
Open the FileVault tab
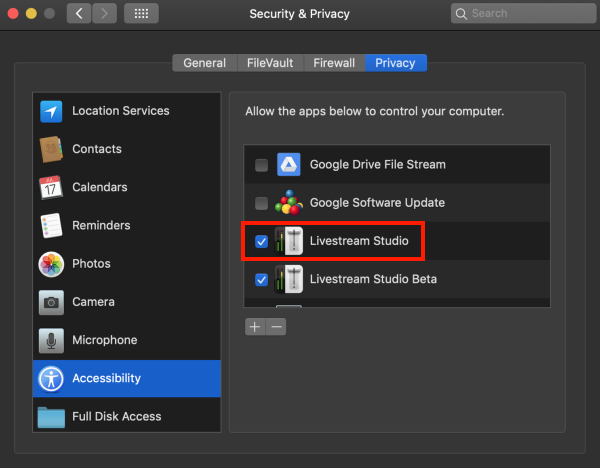click(270, 63)
